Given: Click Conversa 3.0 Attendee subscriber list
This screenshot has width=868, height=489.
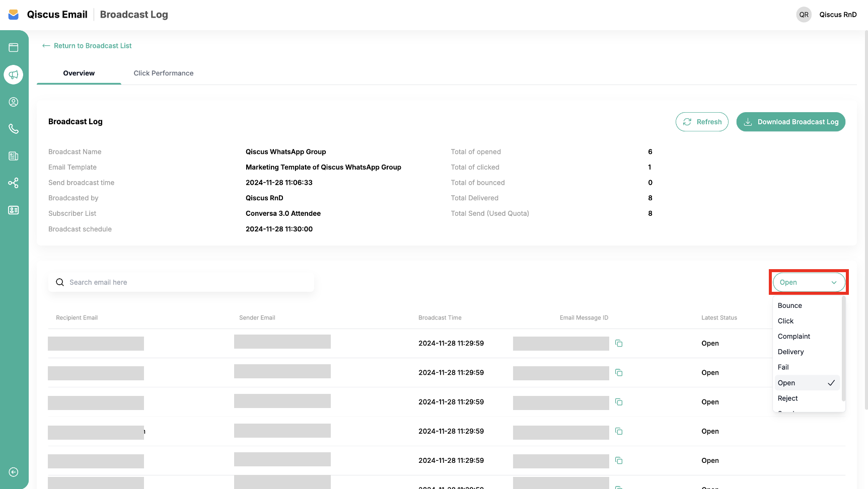Looking at the screenshot, I should (283, 214).
